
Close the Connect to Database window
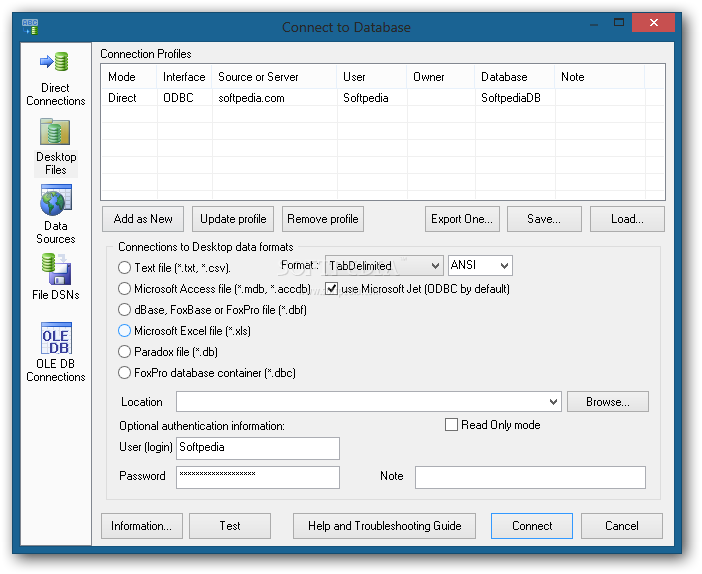[653, 22]
